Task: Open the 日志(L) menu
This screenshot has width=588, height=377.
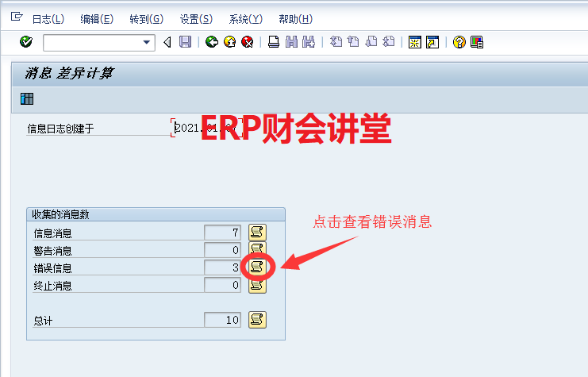Action: (48, 19)
